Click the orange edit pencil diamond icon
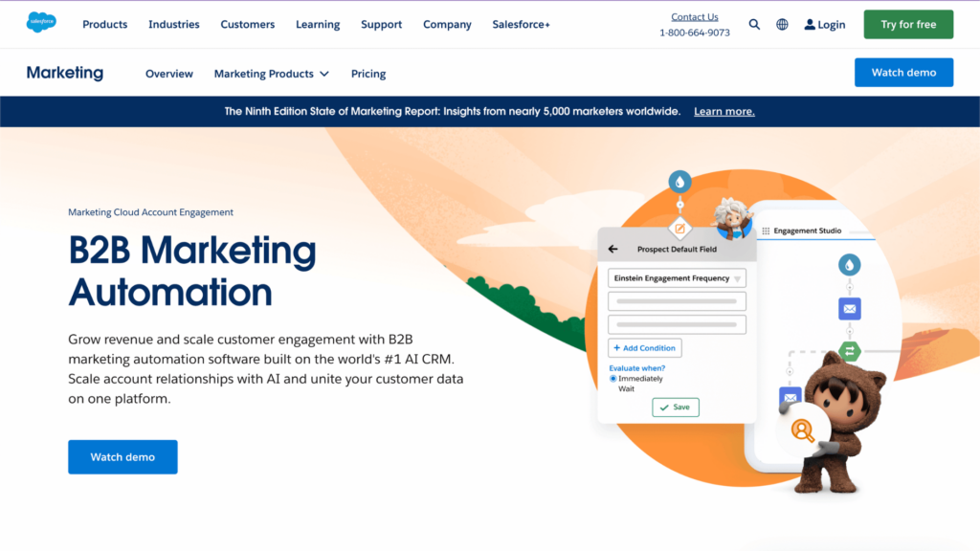The height and width of the screenshot is (551, 980). 679,229
